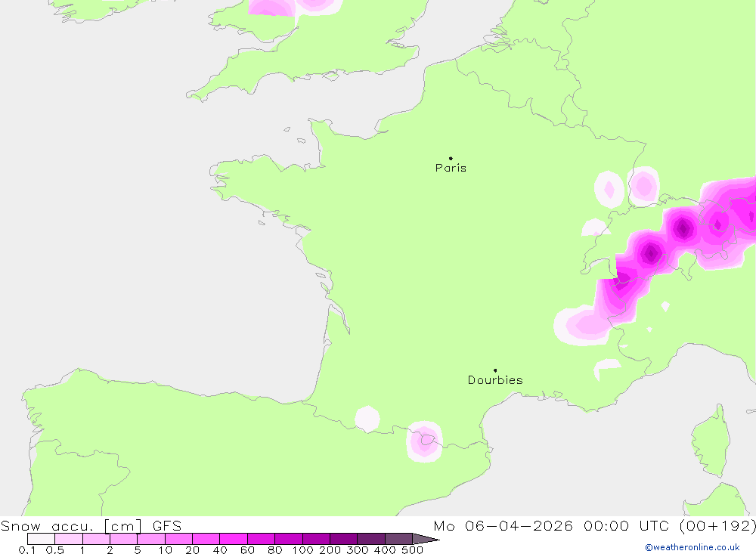The width and height of the screenshot is (756, 554).
Task: Click the Dourbies location dot marker
Action: point(495,370)
